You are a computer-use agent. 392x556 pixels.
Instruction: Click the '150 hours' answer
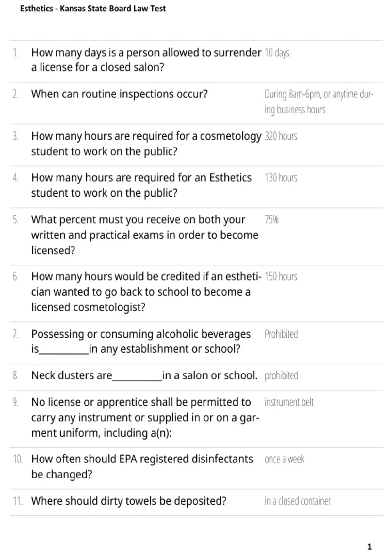tap(281, 277)
